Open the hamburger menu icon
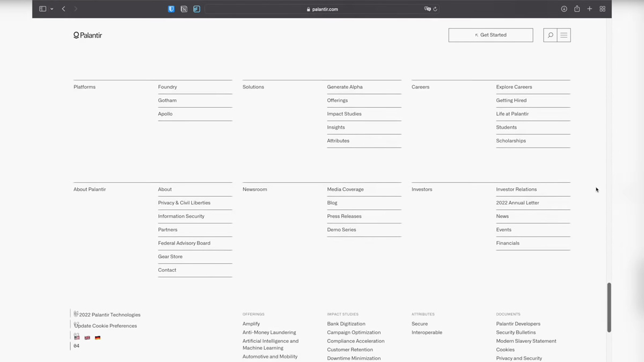Viewport: 644px width, 362px height. pos(563,35)
